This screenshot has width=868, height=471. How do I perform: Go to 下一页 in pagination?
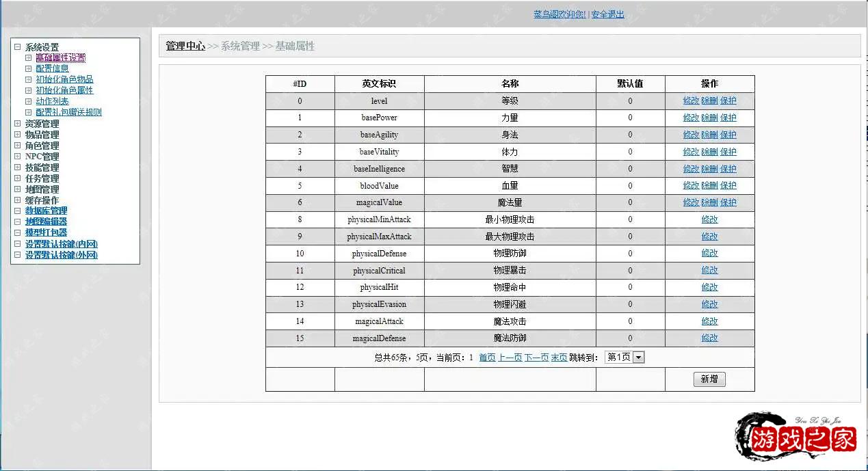[x=536, y=358]
